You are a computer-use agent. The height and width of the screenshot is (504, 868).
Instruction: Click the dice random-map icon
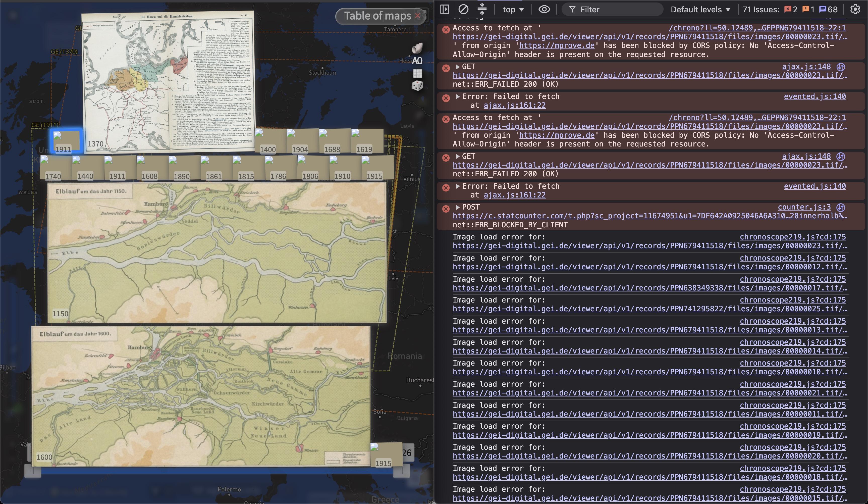coord(417,86)
